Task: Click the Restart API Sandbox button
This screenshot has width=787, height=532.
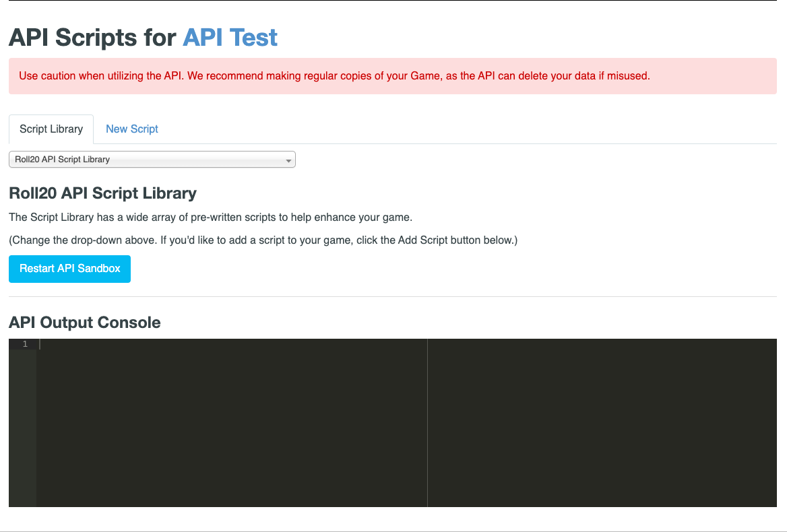Action: point(70,269)
